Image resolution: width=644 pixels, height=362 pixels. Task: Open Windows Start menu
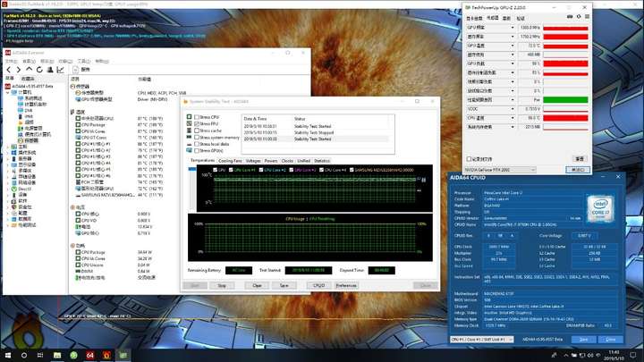click(8, 355)
